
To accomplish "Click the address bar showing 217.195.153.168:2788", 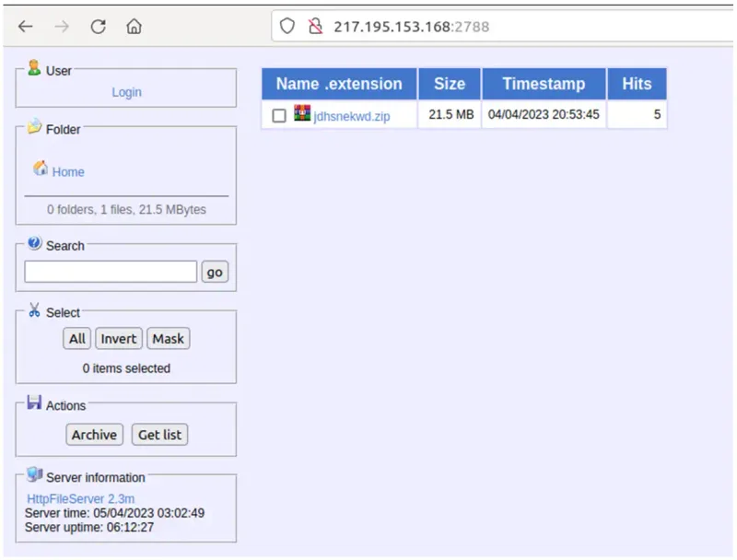I will (x=503, y=27).
